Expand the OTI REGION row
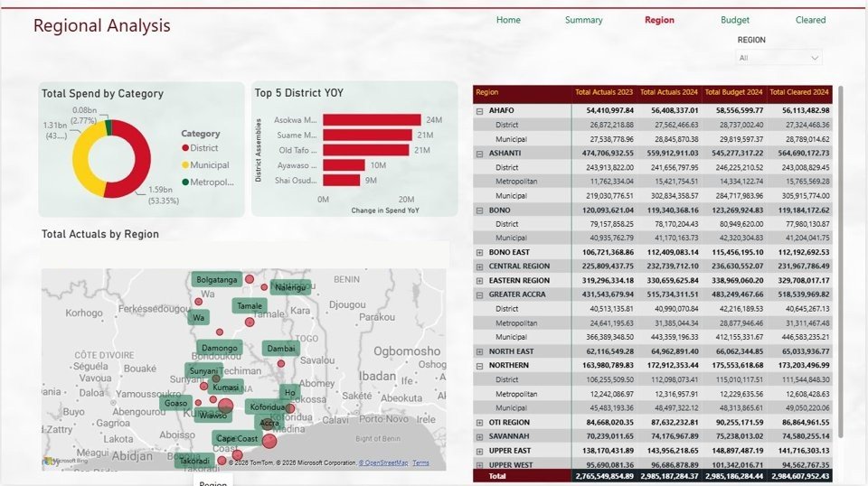Image resolution: width=868 pixels, height=486 pixels. [x=479, y=423]
